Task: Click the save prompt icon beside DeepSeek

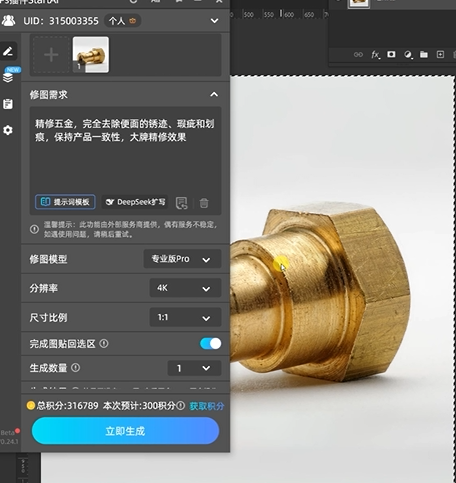Action: click(181, 203)
